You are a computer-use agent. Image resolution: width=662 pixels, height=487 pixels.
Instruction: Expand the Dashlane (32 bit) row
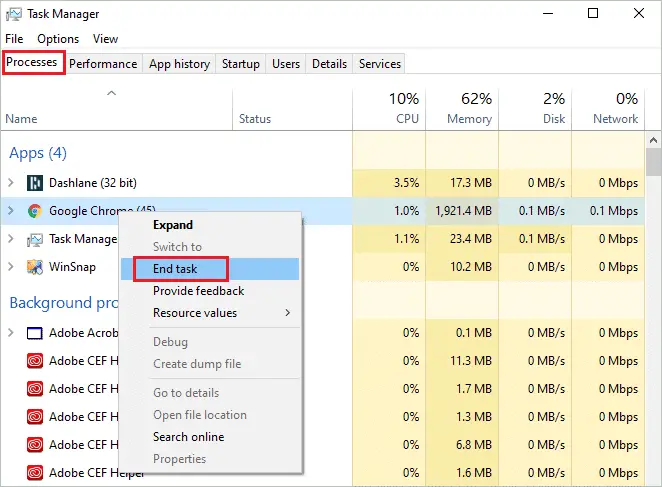coord(11,183)
